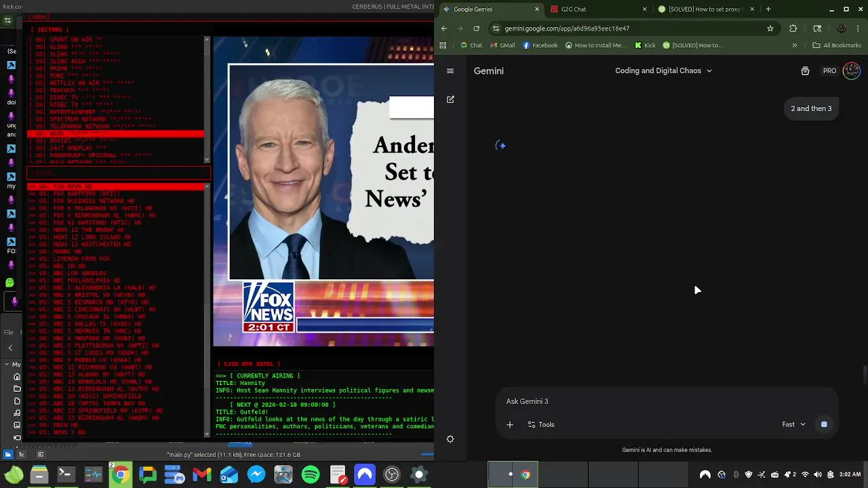Click the plus attach icon in Gemini prompt

[x=510, y=424]
